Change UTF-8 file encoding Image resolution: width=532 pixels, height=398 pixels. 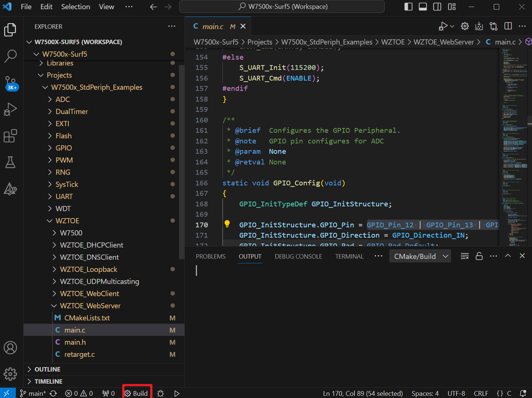(x=456, y=393)
